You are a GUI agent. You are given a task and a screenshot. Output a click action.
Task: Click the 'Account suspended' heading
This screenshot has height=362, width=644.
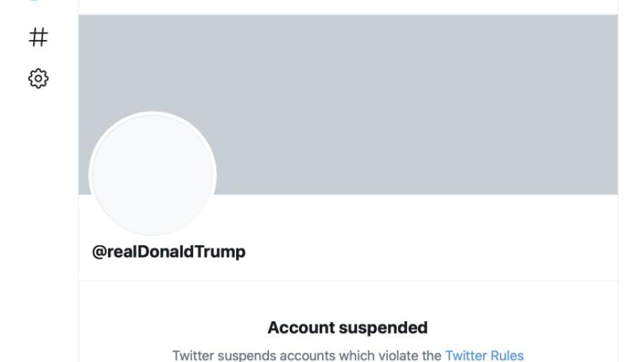[348, 328]
